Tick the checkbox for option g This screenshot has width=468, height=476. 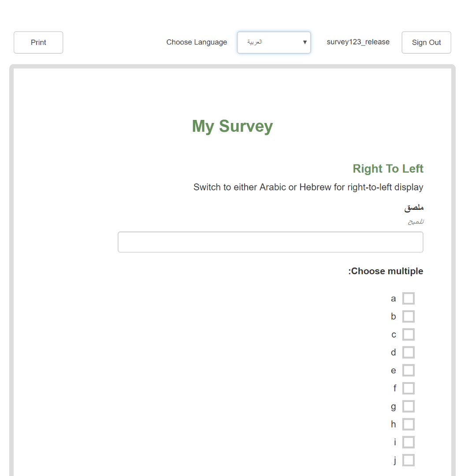[x=409, y=406]
